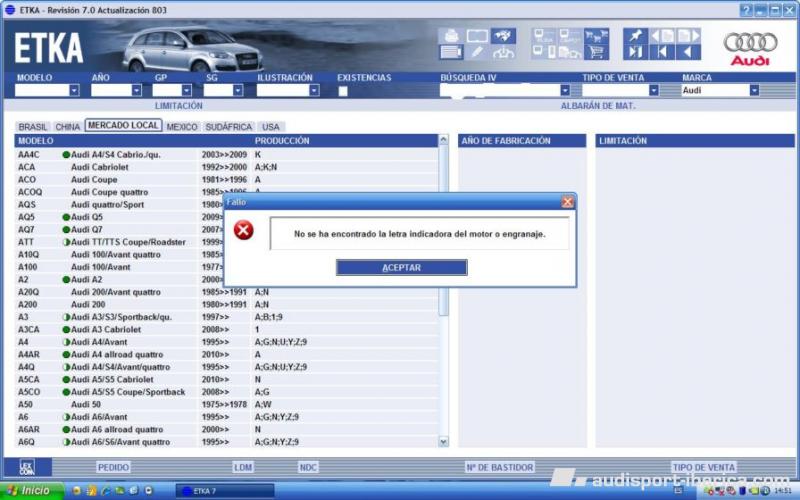
Task: Click the LEXCOM icon at bottom left
Action: (x=27, y=467)
